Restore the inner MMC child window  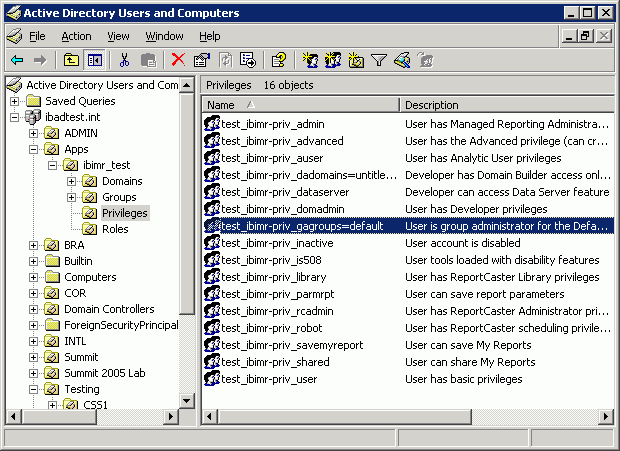(585, 36)
